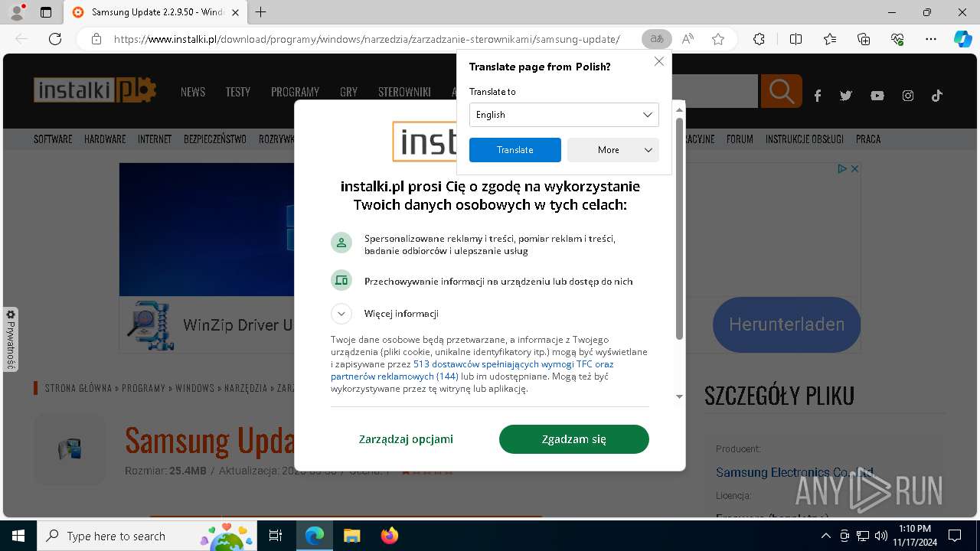
Task: Open the Read aloud icon
Action: point(688,39)
